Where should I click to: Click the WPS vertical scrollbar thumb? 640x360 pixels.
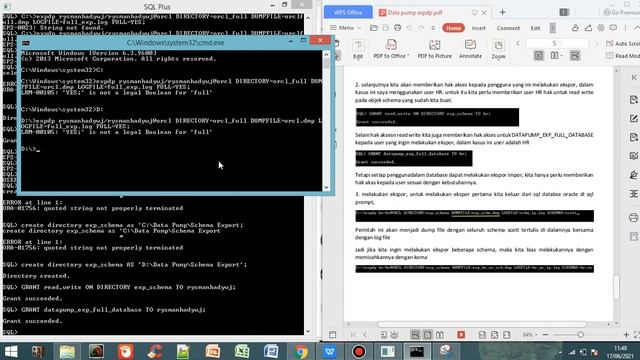(x=616, y=287)
